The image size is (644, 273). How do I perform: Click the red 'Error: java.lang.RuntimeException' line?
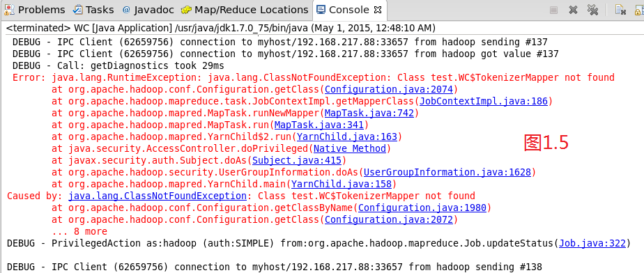pyautogui.click(x=314, y=77)
